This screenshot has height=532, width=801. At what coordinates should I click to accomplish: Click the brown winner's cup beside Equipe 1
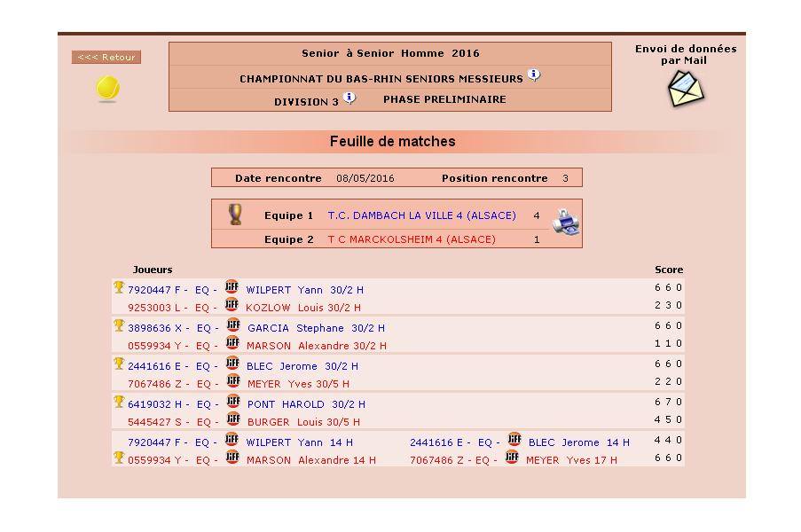pos(235,215)
